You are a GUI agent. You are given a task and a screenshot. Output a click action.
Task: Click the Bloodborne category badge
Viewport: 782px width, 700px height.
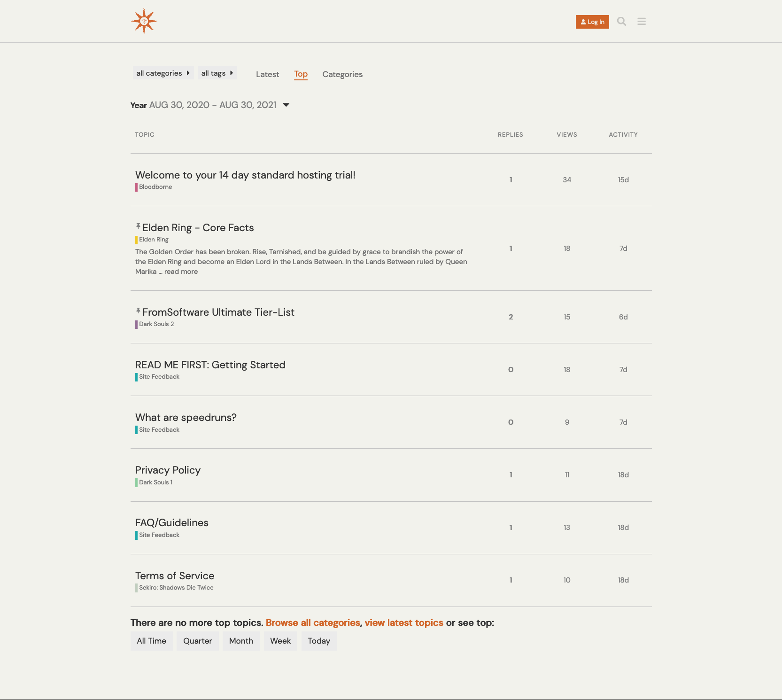tap(155, 187)
